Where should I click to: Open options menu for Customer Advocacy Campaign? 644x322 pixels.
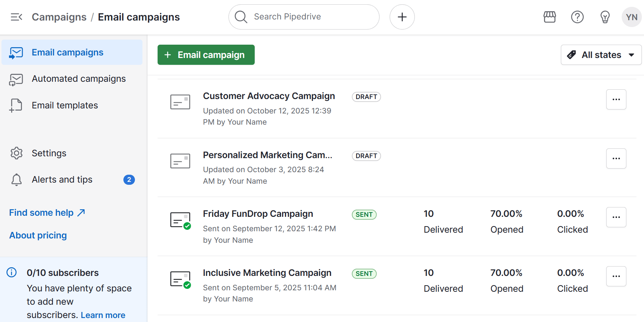tap(616, 99)
